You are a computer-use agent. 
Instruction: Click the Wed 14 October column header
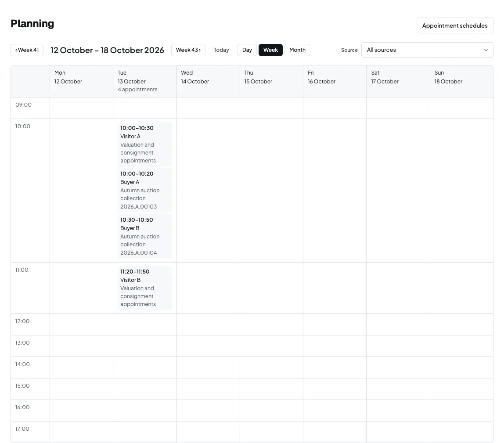pyautogui.click(x=208, y=81)
